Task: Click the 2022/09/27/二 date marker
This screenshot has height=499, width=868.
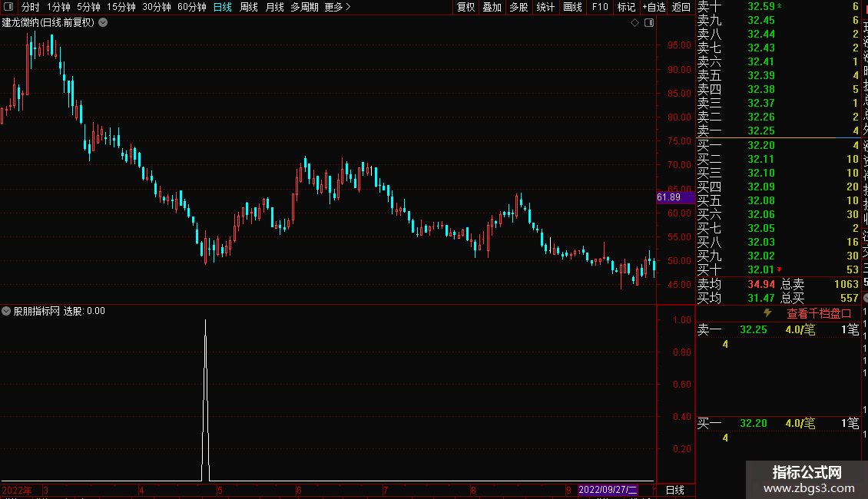Action: (x=608, y=490)
